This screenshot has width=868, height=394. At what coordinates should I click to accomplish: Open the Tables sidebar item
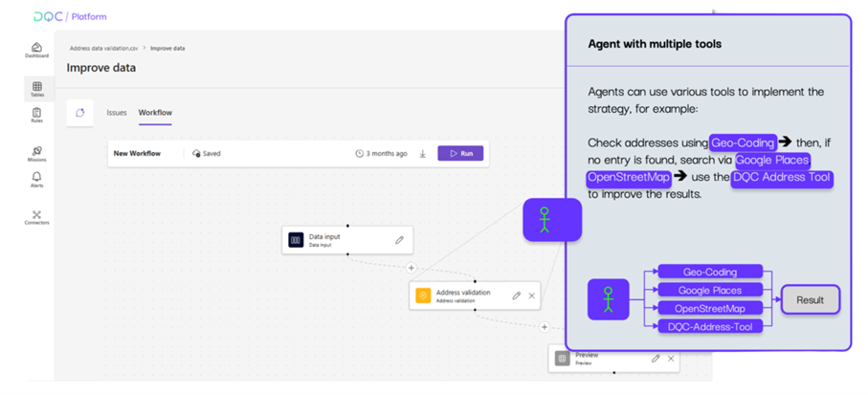[37, 89]
